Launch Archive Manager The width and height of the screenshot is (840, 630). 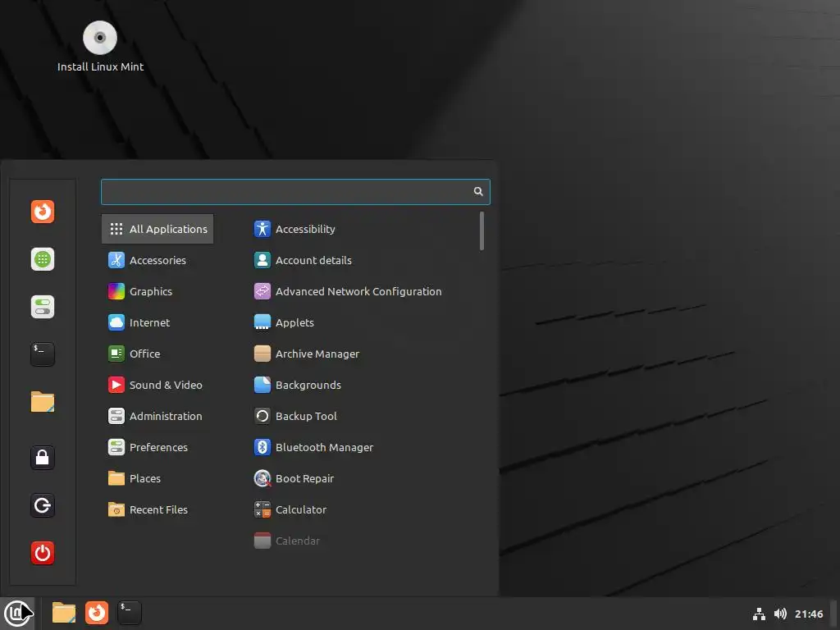(x=362, y=354)
